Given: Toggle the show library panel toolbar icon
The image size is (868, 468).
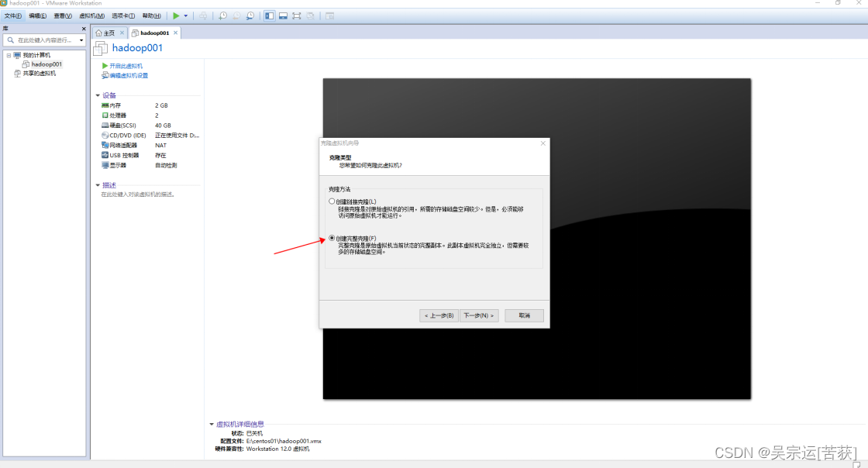Looking at the screenshot, I should pos(269,16).
